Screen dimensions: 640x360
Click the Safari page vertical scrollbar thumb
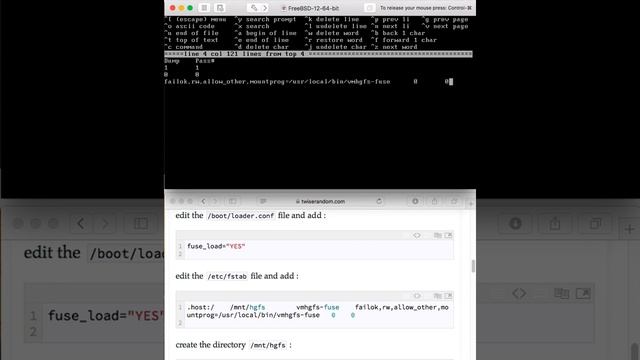(473, 266)
